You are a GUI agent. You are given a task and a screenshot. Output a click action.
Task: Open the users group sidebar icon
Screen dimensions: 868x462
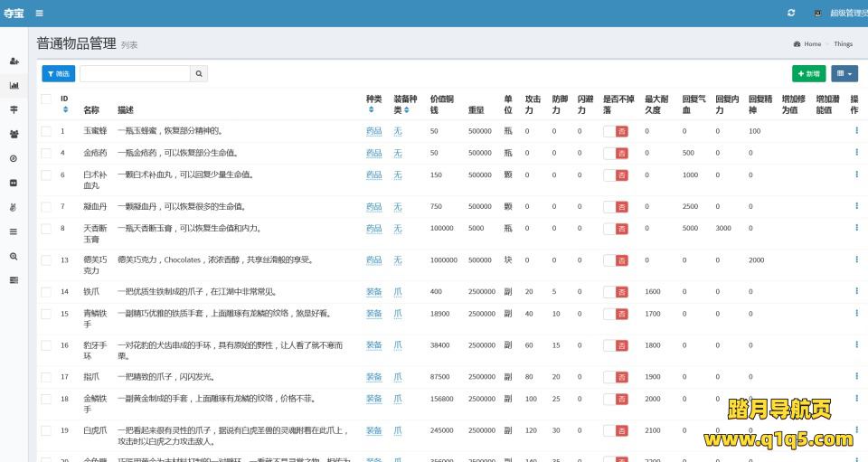[x=14, y=134]
